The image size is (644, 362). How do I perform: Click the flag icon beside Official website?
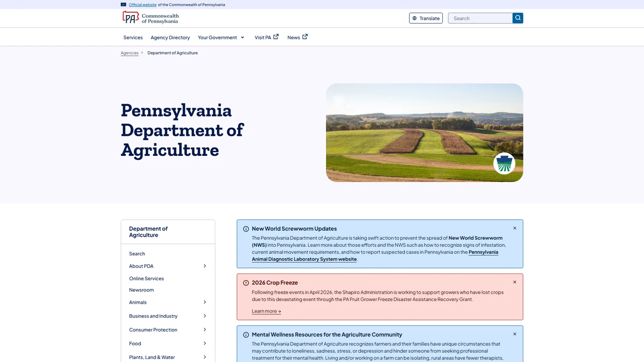click(x=123, y=5)
